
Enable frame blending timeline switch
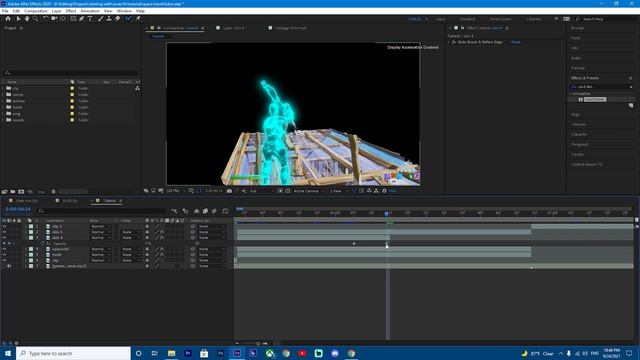point(205,211)
